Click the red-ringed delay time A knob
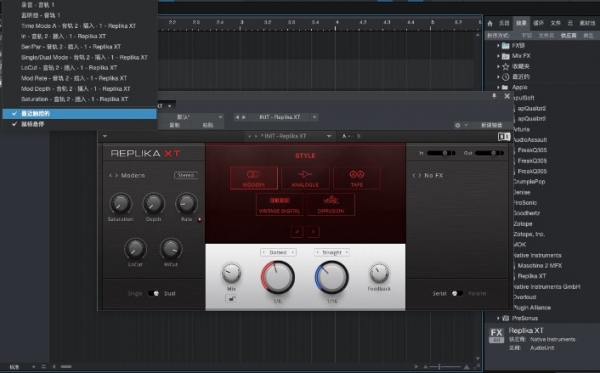 click(278, 277)
